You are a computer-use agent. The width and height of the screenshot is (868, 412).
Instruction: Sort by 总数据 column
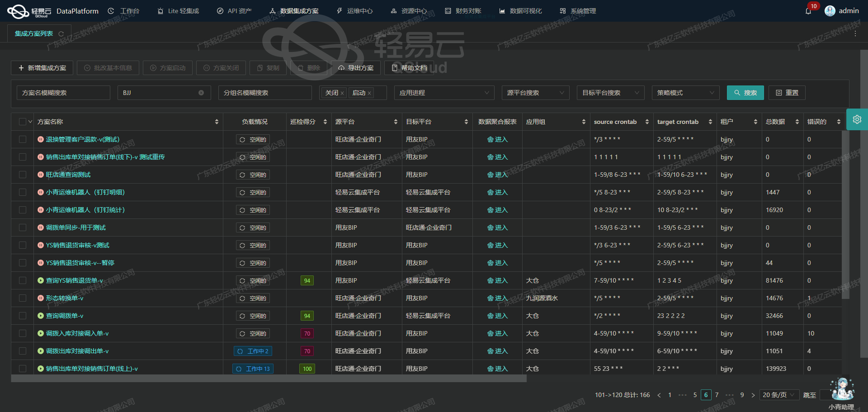(x=797, y=122)
